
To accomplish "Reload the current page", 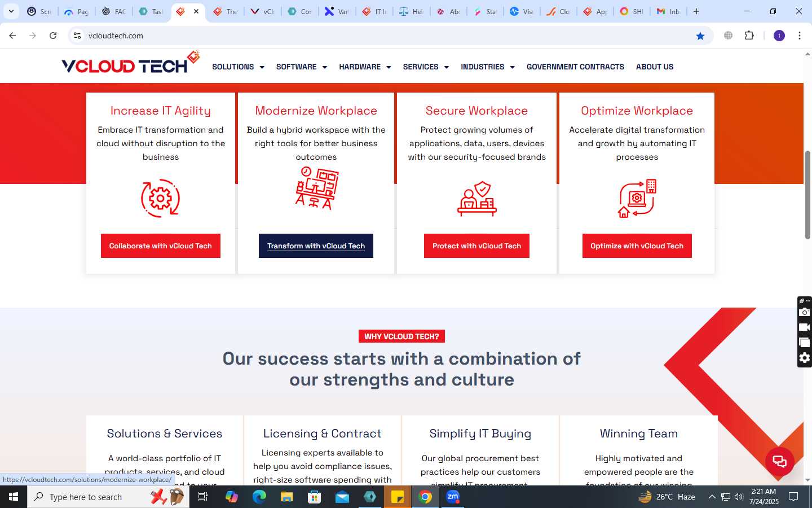I will 53,36.
